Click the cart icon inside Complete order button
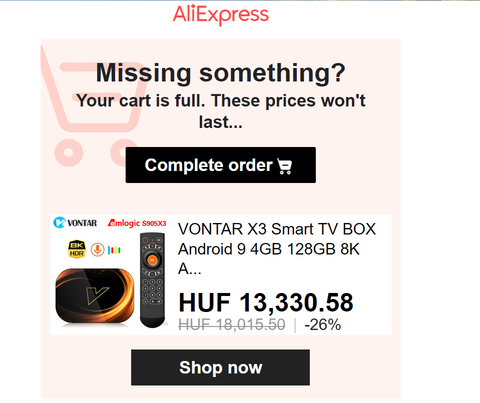The width and height of the screenshot is (480, 403). coord(285,166)
